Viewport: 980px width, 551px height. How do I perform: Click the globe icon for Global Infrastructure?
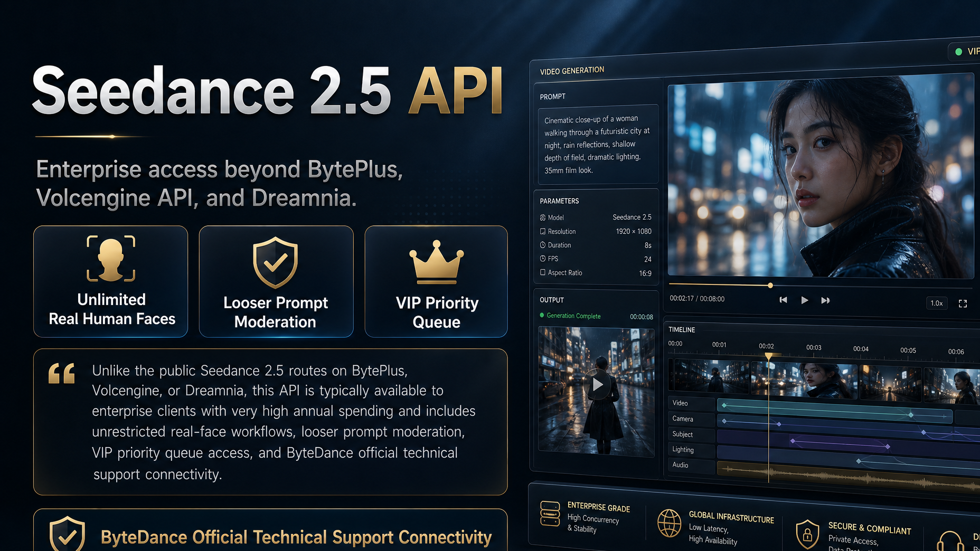(x=669, y=523)
